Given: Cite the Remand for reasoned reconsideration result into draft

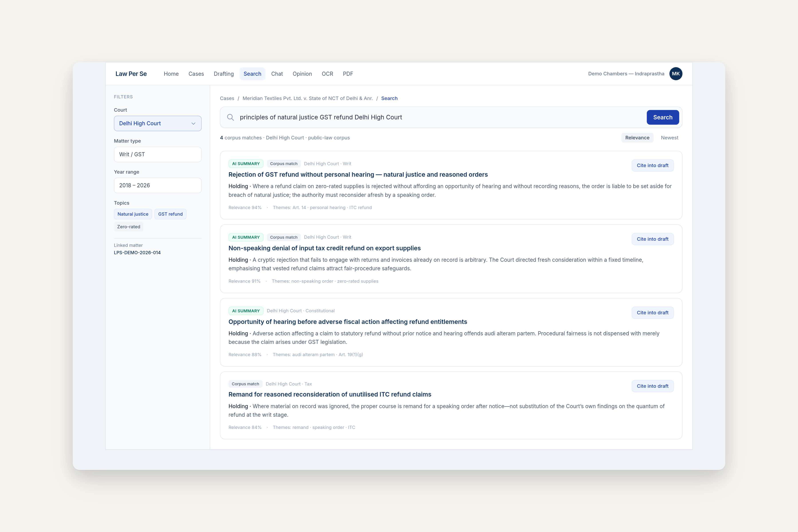Looking at the screenshot, I should 652,386.
